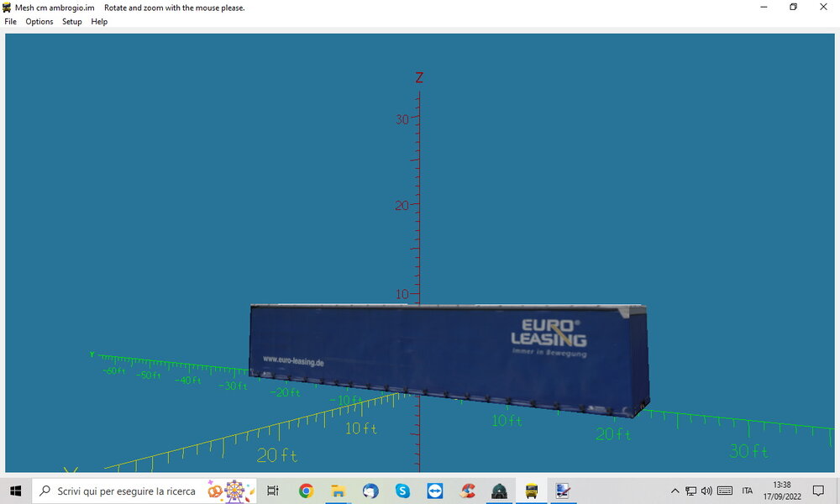Click the Windows Start button
This screenshot has width=840, height=504.
point(15,491)
